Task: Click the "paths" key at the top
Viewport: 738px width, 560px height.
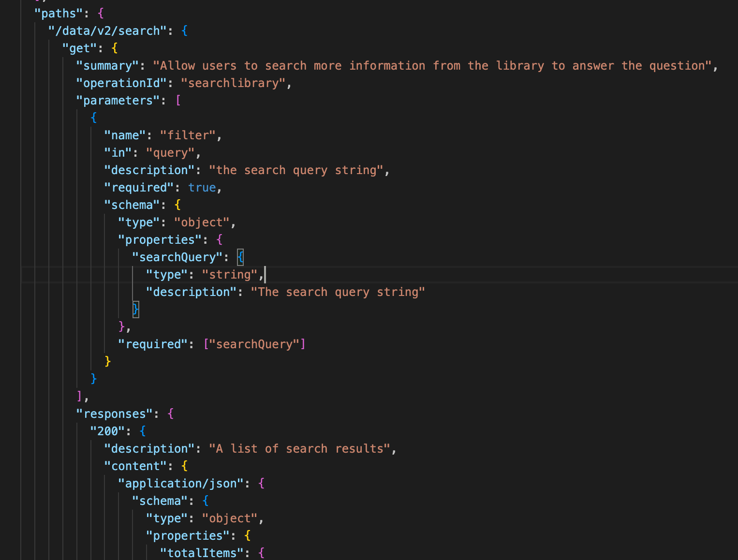Action: click(x=57, y=13)
